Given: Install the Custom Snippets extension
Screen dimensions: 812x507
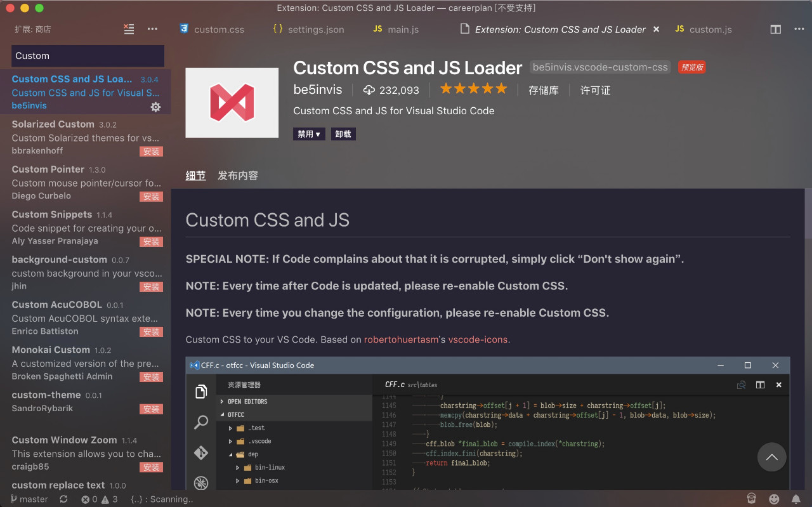Looking at the screenshot, I should (x=152, y=242).
